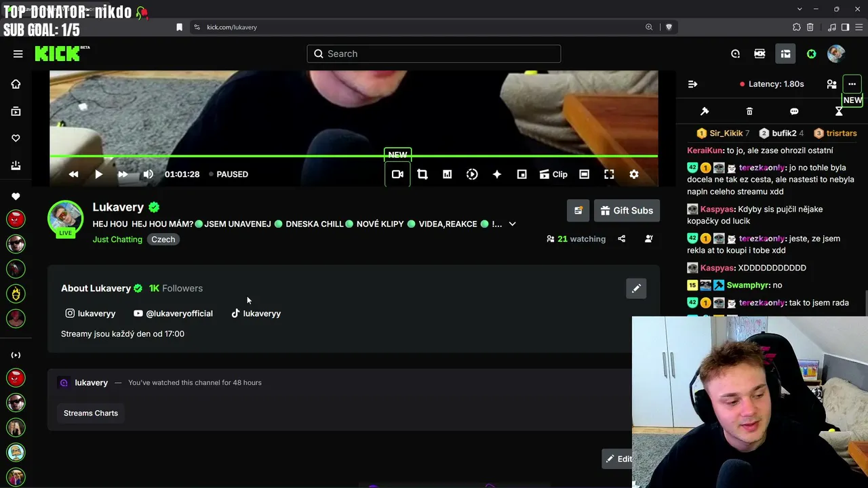The width and height of the screenshot is (868, 488).
Task: Click the NEW camera icon in player controls
Action: coord(397,174)
